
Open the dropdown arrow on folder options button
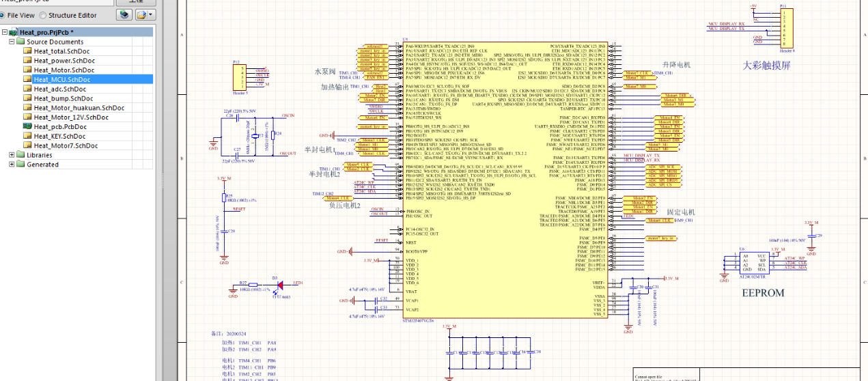151,14
